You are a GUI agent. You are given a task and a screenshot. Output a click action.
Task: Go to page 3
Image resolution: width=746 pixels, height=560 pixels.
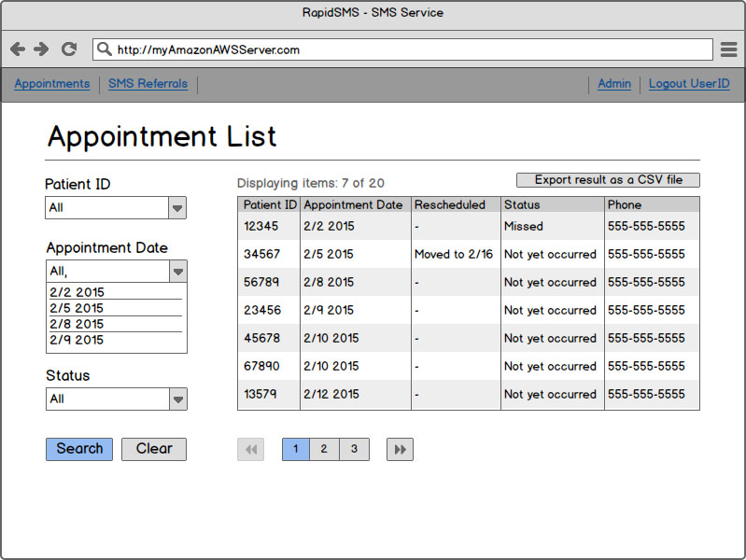[x=355, y=450]
